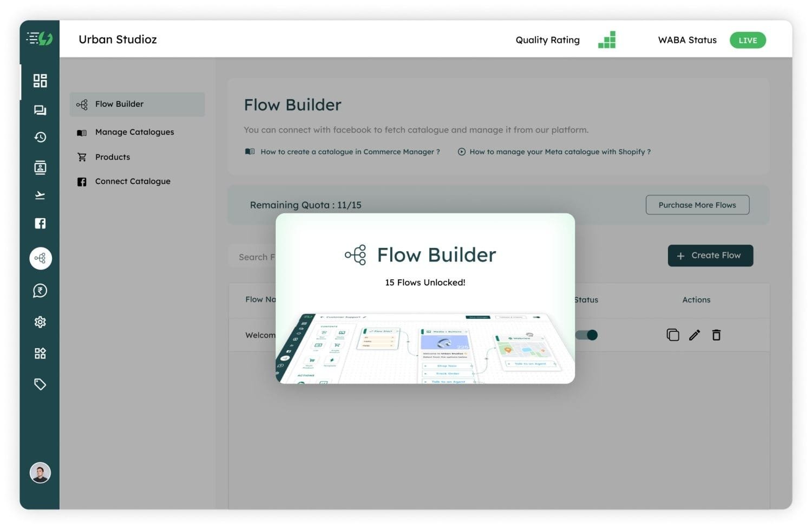Delete the flow with trash icon

716,335
